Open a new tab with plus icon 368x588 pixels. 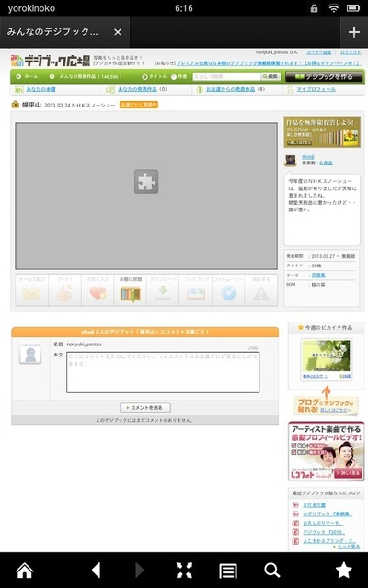coord(354,32)
